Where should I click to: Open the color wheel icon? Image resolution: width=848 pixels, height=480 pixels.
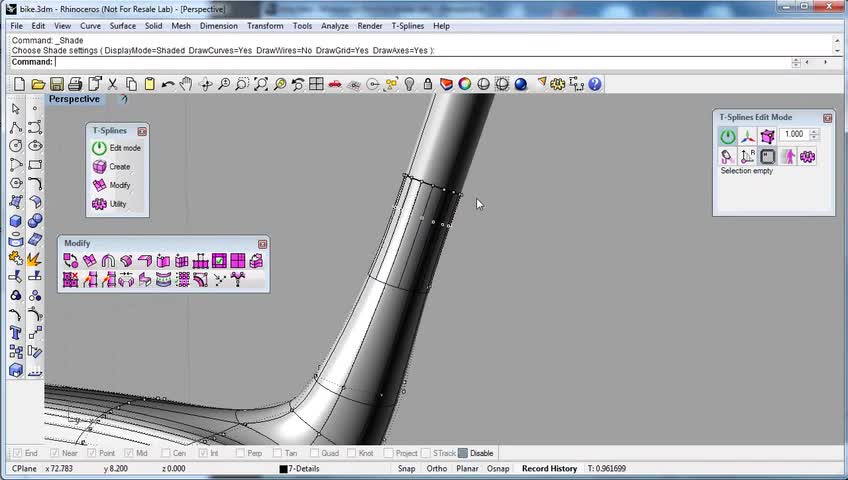(465, 84)
